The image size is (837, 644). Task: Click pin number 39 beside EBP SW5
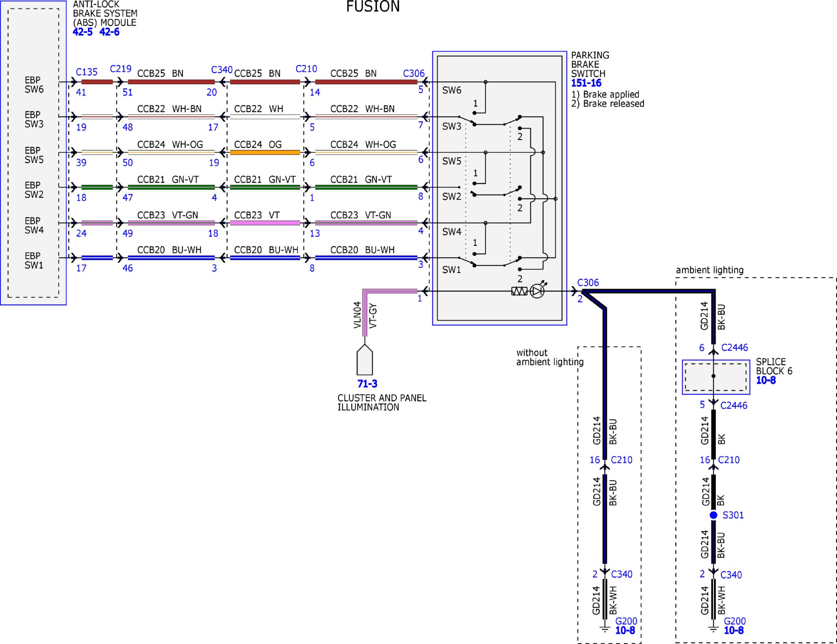[x=81, y=163]
